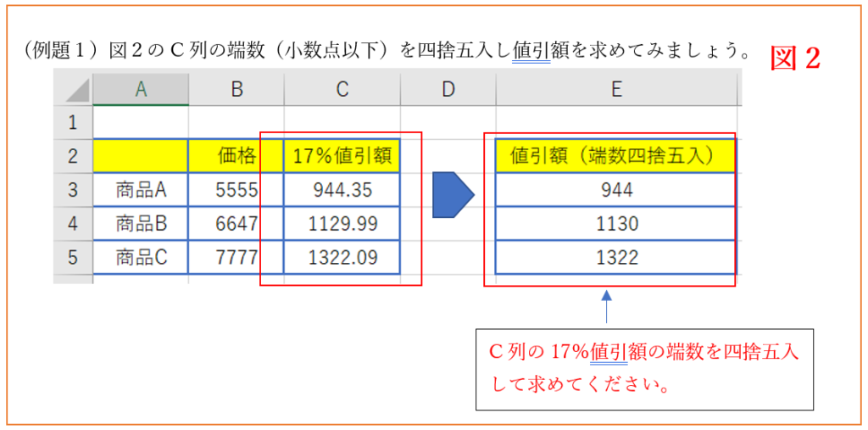
Task: Select the 商品C cell
Action: tap(141, 258)
